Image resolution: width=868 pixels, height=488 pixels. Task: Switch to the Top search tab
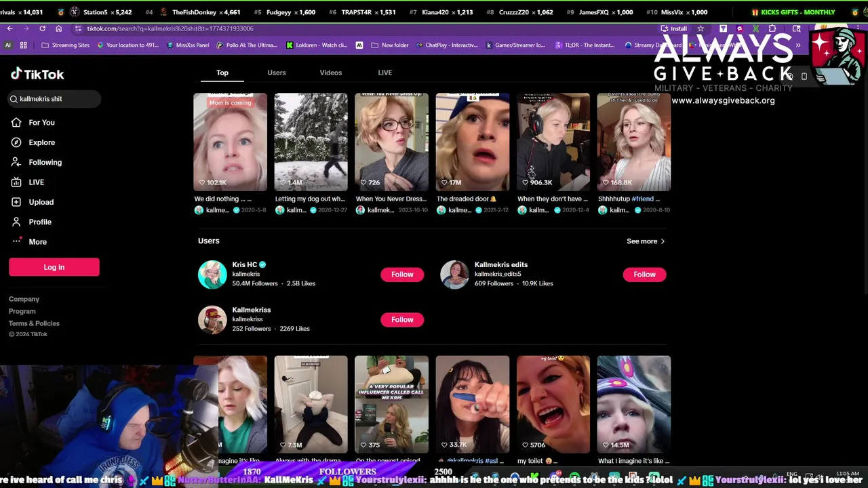point(222,73)
